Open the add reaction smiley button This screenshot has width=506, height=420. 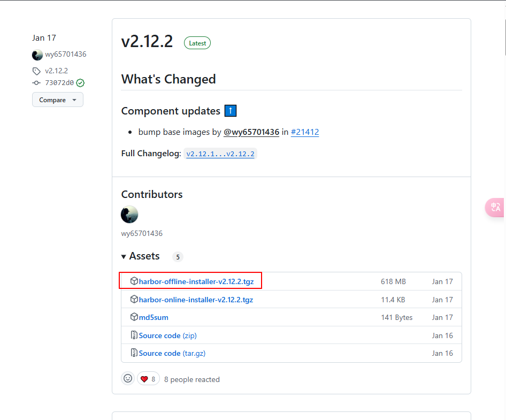pos(128,378)
